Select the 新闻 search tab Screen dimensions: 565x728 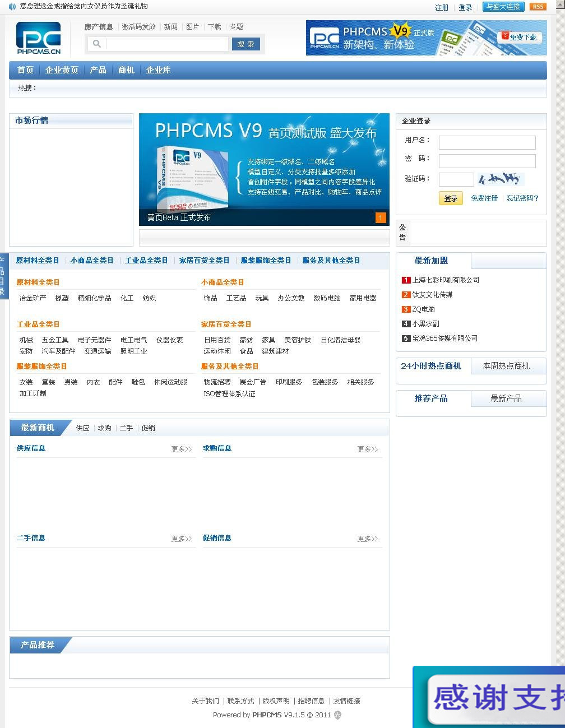(171, 27)
